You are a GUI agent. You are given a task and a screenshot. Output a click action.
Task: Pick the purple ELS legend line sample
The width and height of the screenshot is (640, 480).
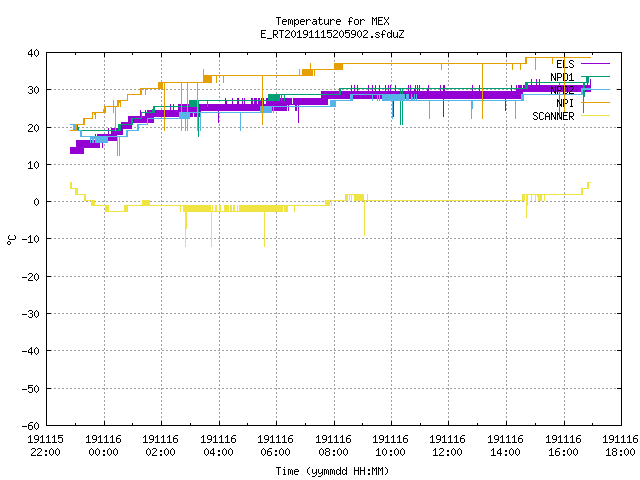[x=595, y=64]
